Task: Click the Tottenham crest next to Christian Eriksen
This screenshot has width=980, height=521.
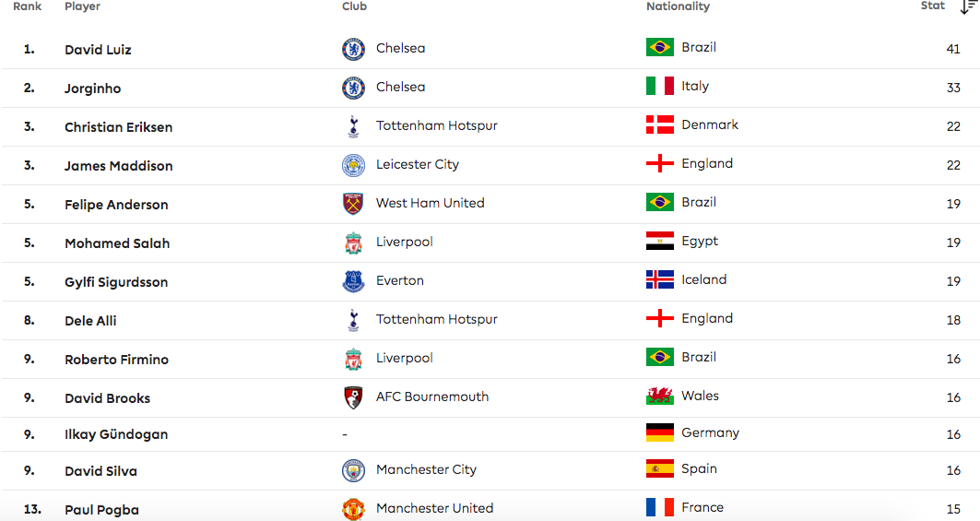Action: (353, 126)
